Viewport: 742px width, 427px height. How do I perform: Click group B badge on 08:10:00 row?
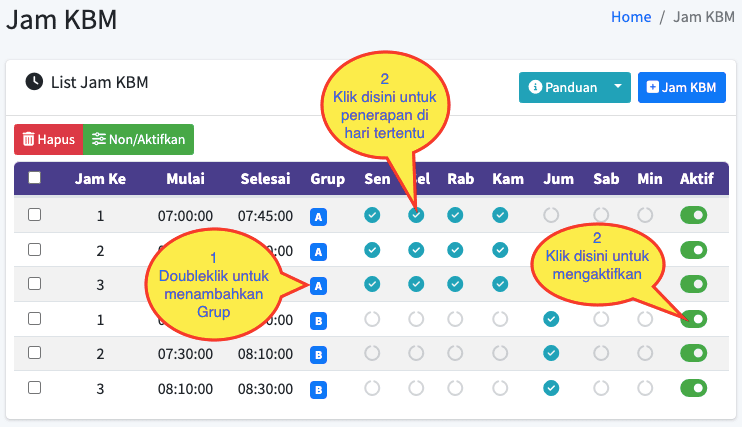(x=318, y=390)
